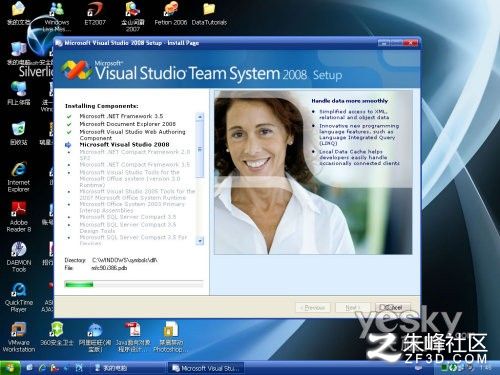Image resolution: width=500 pixels, height=375 pixels.
Task: Click the blue arrow beside Visual Studio 2008
Action: coord(68,145)
